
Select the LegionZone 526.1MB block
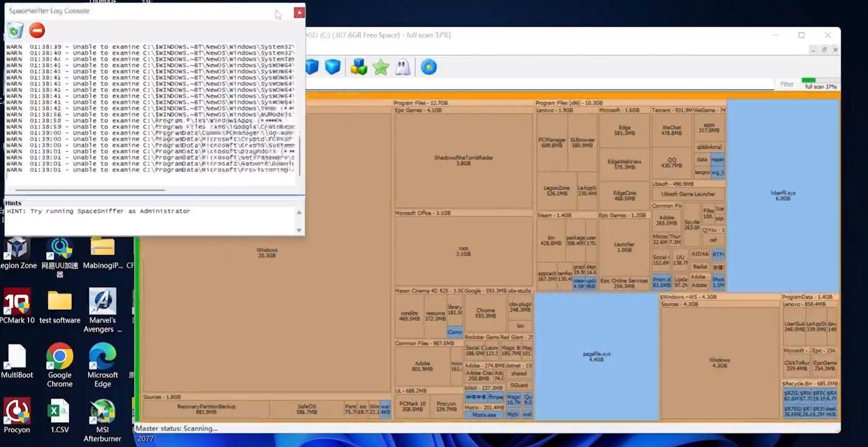point(557,191)
